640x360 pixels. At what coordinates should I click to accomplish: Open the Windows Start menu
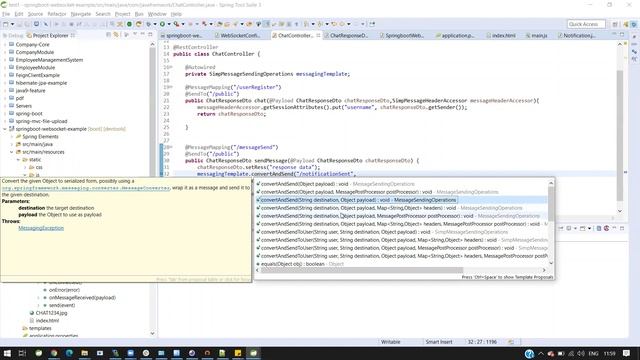coord(7,353)
